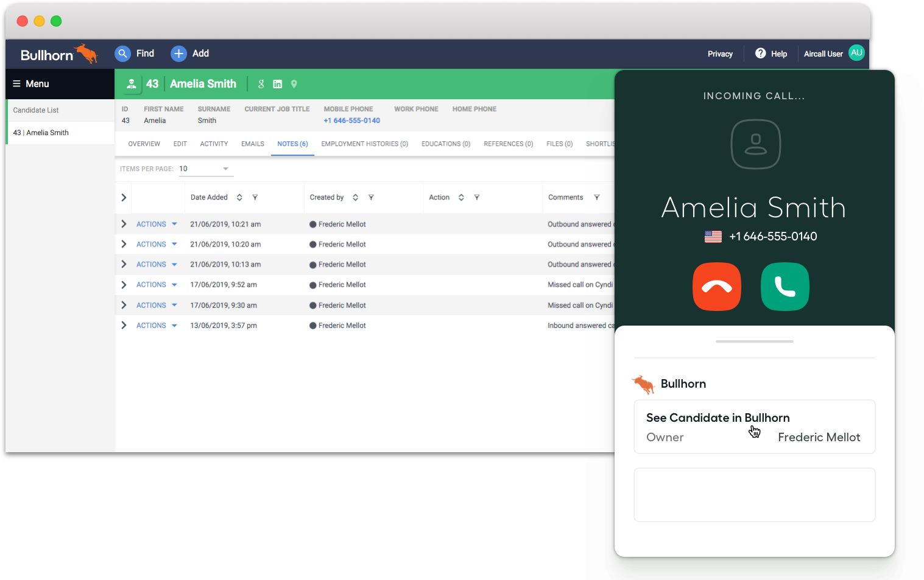Click the US flag icon by phone number
This screenshot has width=924, height=580.
pos(713,237)
